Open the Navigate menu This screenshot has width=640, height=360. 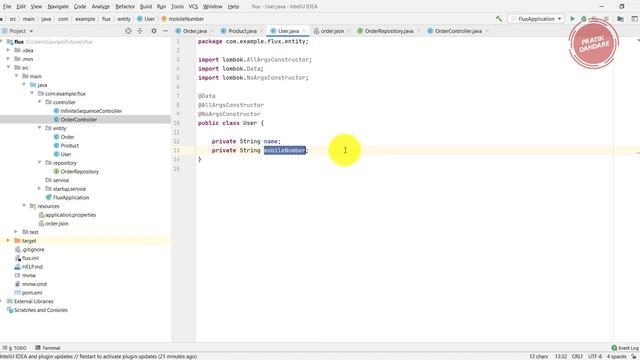coord(58,7)
